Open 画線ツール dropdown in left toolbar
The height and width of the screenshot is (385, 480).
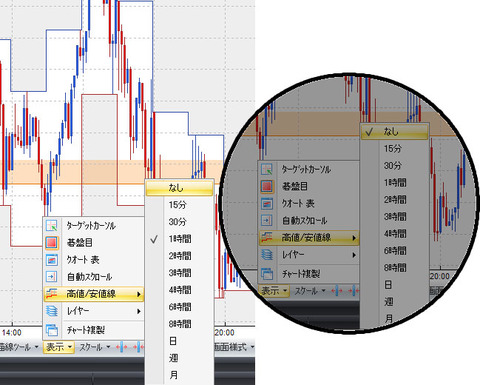point(19,347)
